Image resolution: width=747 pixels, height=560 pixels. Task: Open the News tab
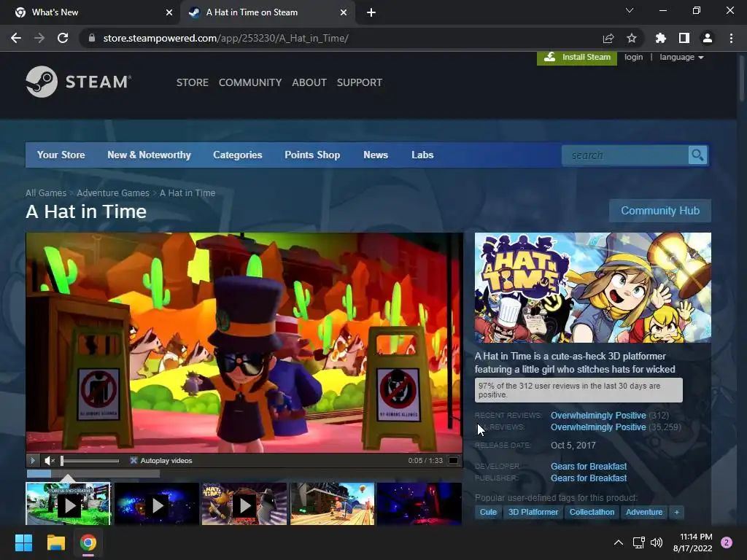(x=376, y=155)
